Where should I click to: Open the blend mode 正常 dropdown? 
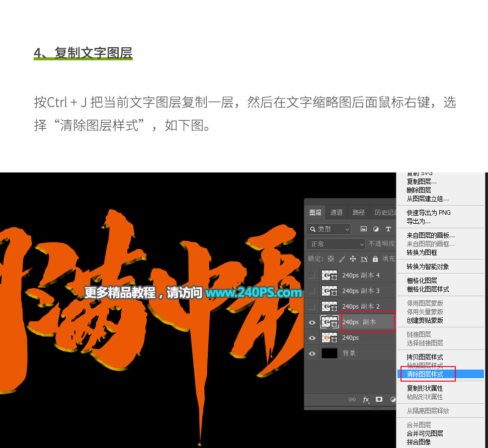click(x=336, y=243)
